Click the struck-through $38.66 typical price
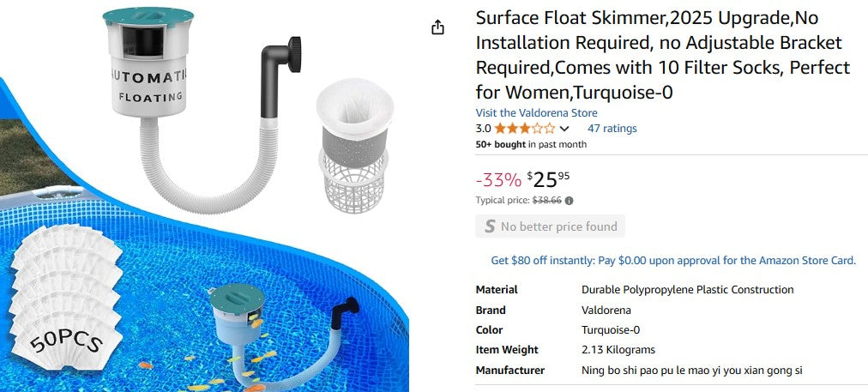868x392 pixels. tap(546, 201)
